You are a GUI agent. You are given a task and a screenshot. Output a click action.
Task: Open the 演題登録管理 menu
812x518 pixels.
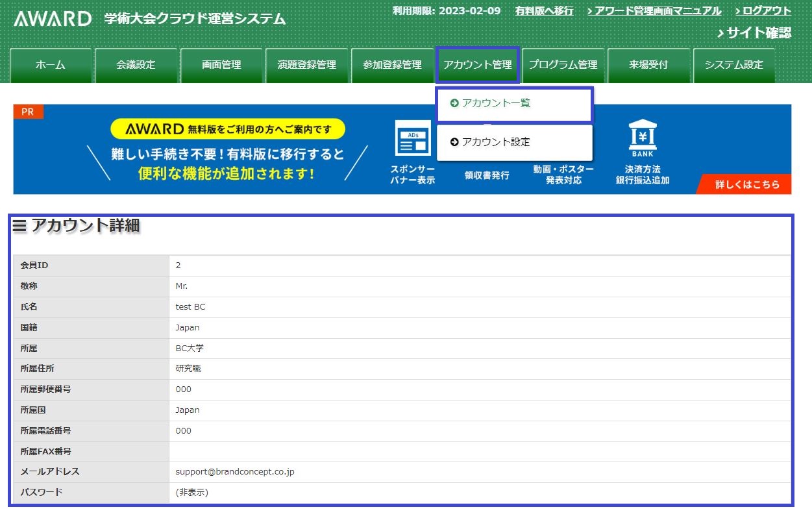307,65
